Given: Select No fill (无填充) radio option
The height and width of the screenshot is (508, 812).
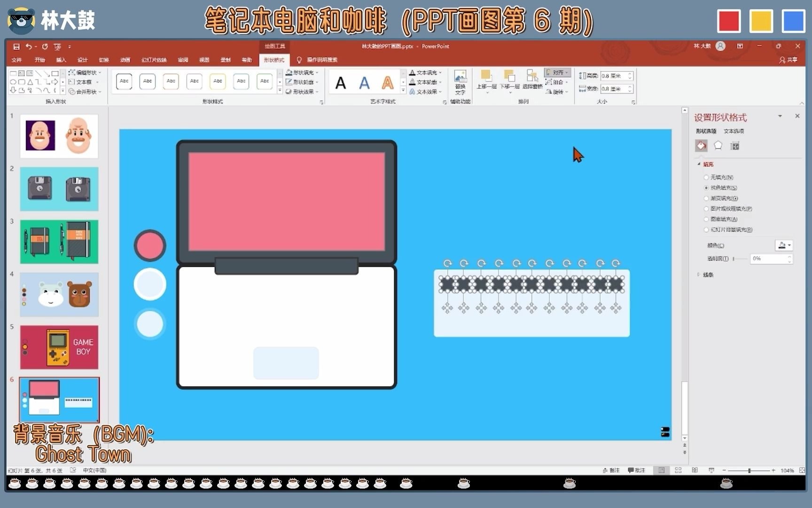Looking at the screenshot, I should (x=706, y=177).
